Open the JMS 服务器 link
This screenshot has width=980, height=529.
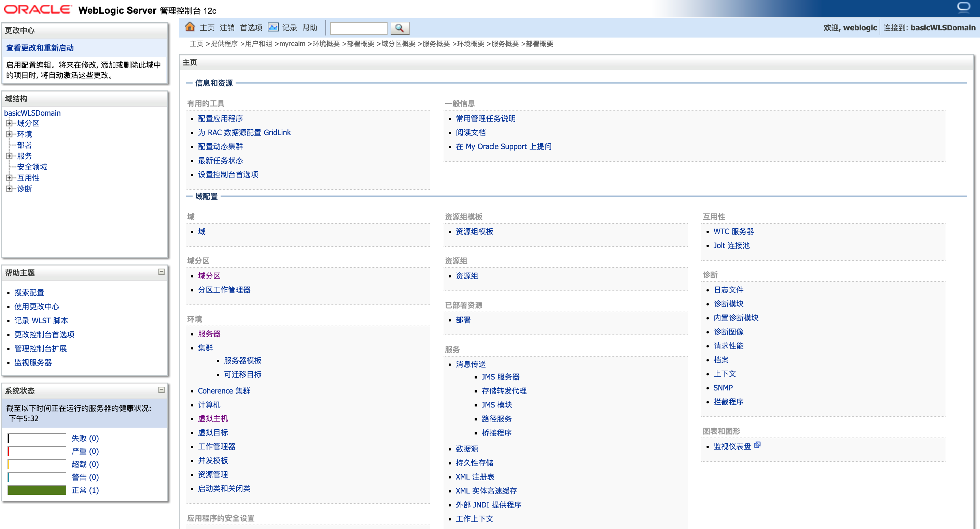point(500,377)
